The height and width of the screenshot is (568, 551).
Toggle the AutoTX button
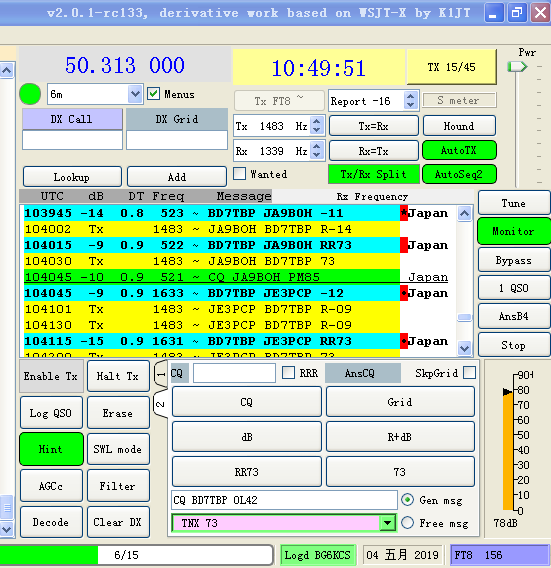[x=459, y=150]
